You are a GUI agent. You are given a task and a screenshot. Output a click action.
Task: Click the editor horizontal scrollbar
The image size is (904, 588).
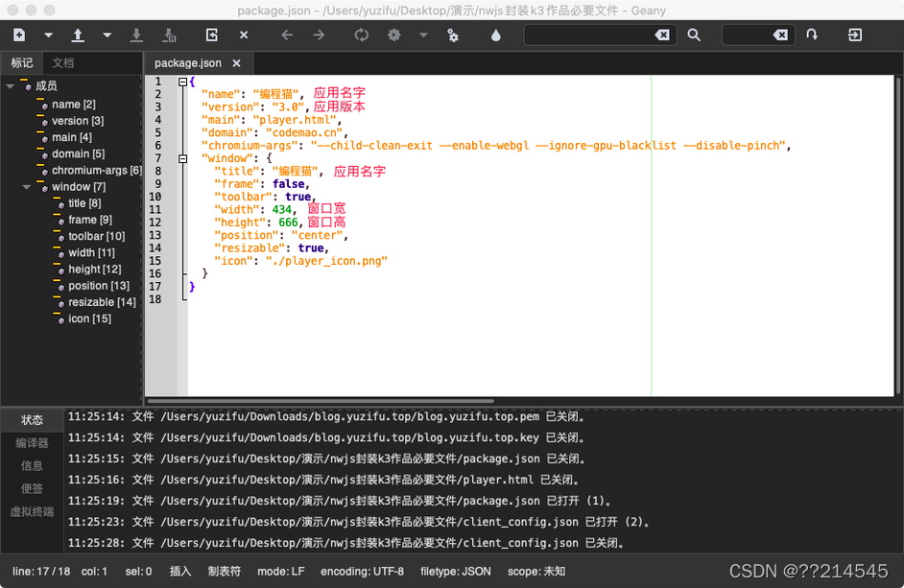(321, 401)
